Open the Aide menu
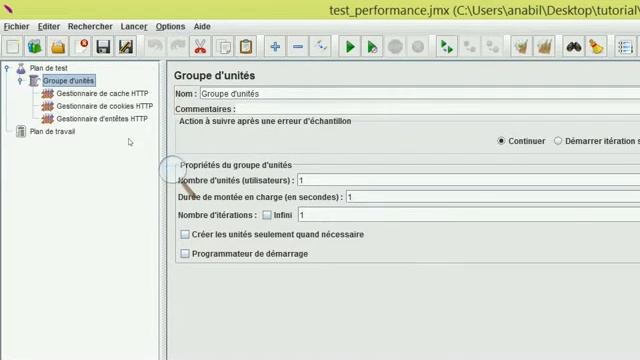 [202, 27]
